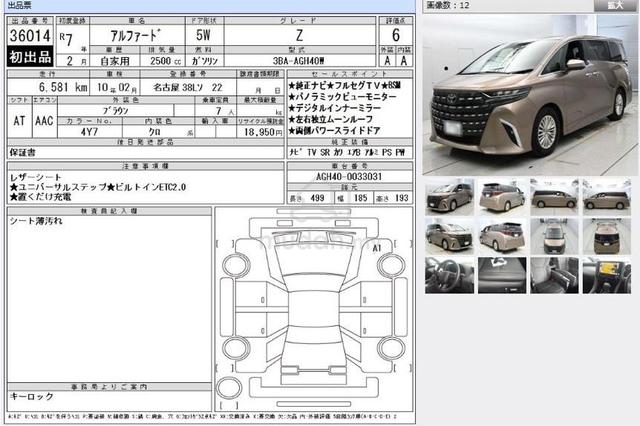The width and height of the screenshot is (640, 426).
Task: Open the large Alphard main photo
Action: [x=530, y=96]
